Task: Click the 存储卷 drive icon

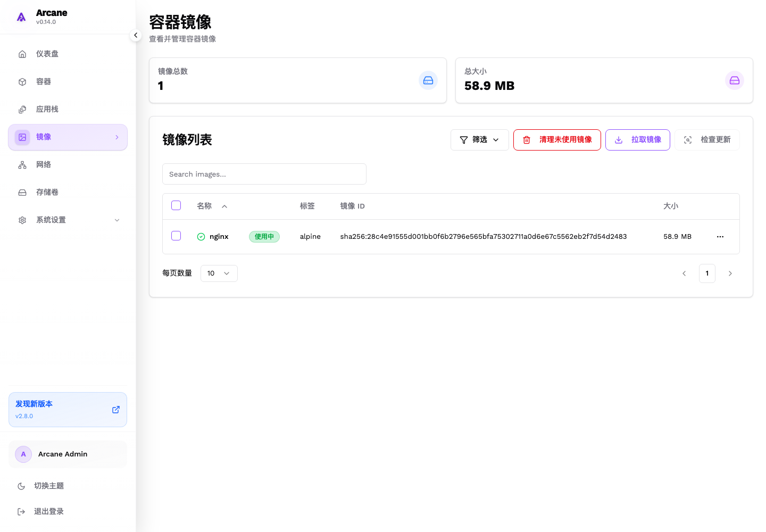Action: pyautogui.click(x=22, y=193)
